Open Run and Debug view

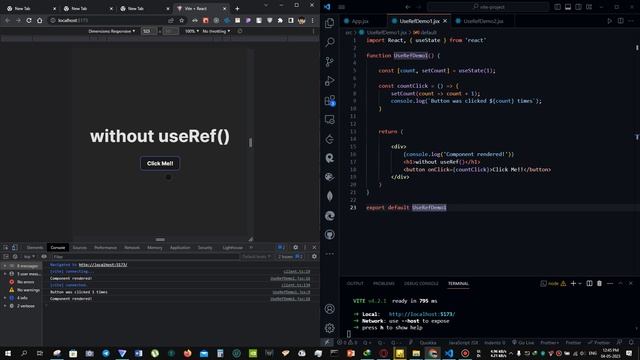330,81
